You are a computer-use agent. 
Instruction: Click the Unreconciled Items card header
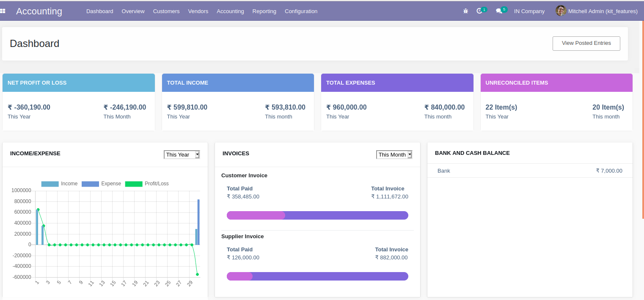click(556, 83)
